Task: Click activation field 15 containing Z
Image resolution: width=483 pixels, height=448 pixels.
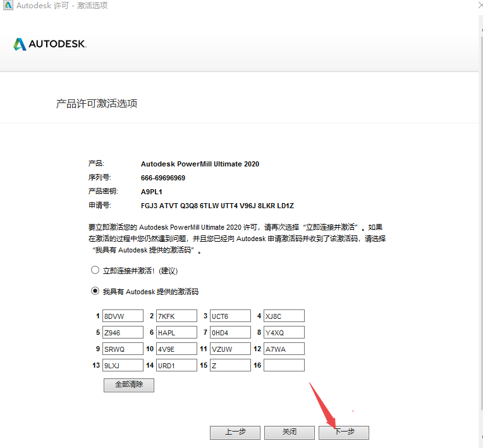Action: (230, 365)
